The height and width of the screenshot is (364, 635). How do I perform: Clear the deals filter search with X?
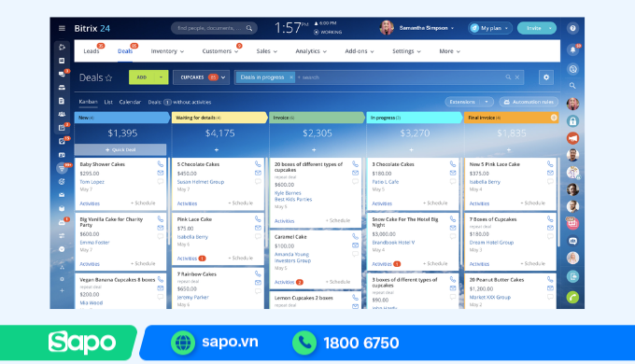coord(517,77)
